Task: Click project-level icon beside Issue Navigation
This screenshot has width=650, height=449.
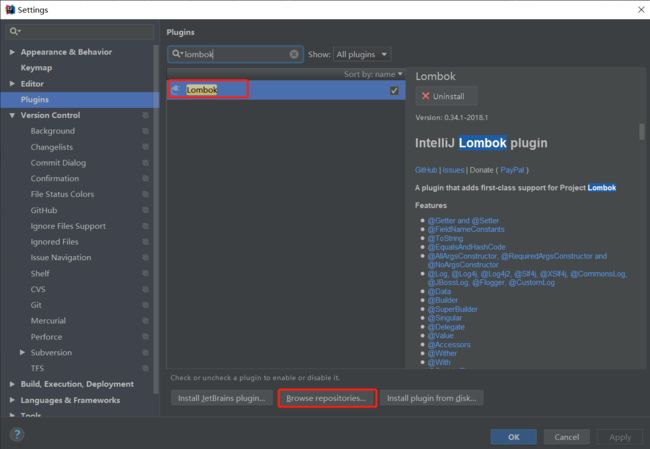Action: pyautogui.click(x=146, y=257)
